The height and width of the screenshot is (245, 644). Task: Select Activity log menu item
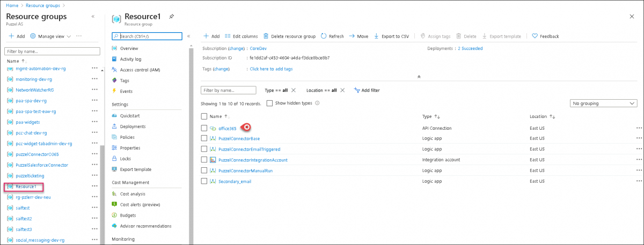click(x=130, y=59)
